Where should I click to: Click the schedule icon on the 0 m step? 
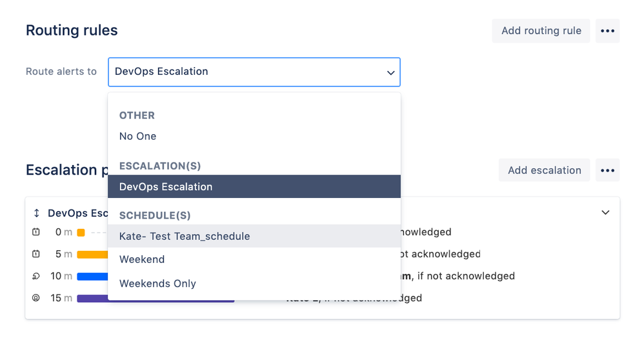37,232
